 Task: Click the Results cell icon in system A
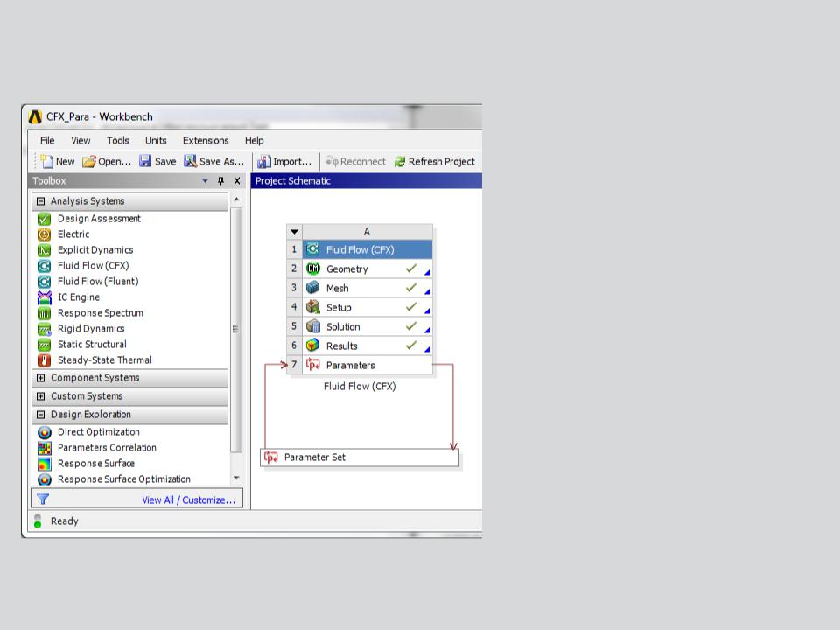313,346
